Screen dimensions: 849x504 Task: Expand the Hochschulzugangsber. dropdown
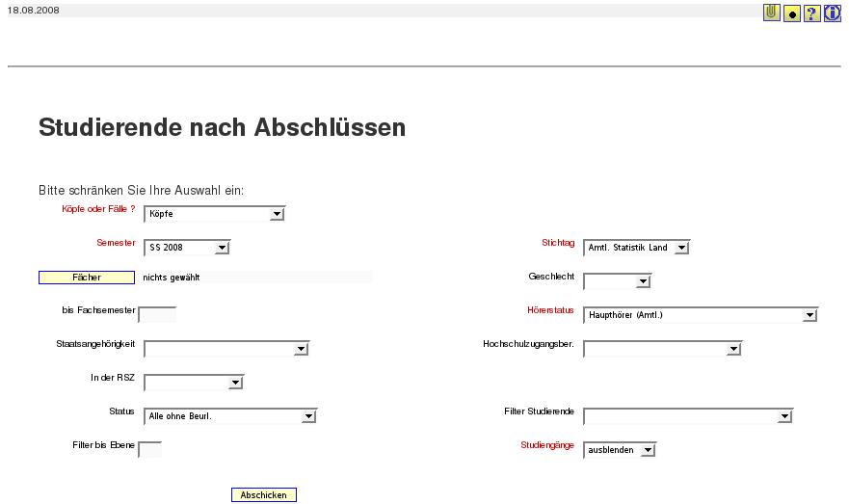[663, 349]
